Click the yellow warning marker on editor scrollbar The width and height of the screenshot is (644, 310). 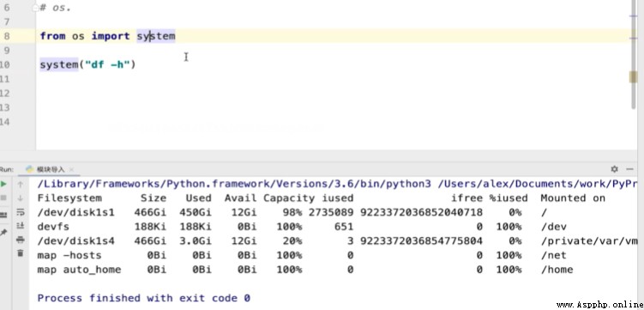tap(633, 77)
